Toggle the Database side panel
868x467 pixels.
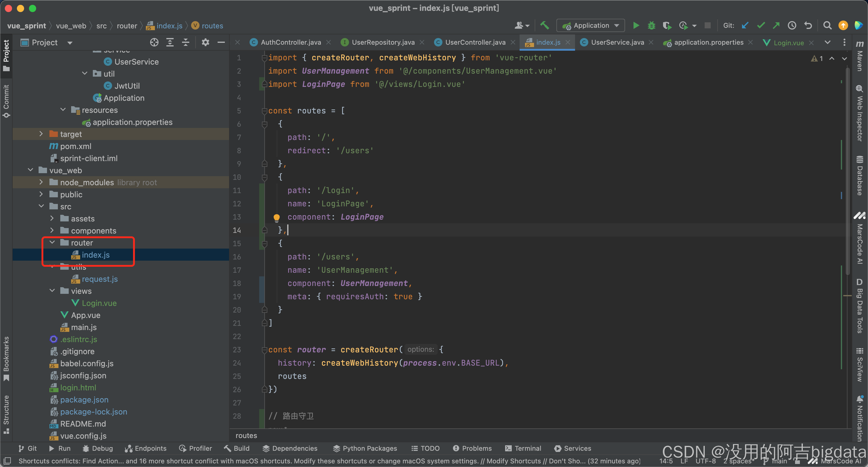point(860,175)
